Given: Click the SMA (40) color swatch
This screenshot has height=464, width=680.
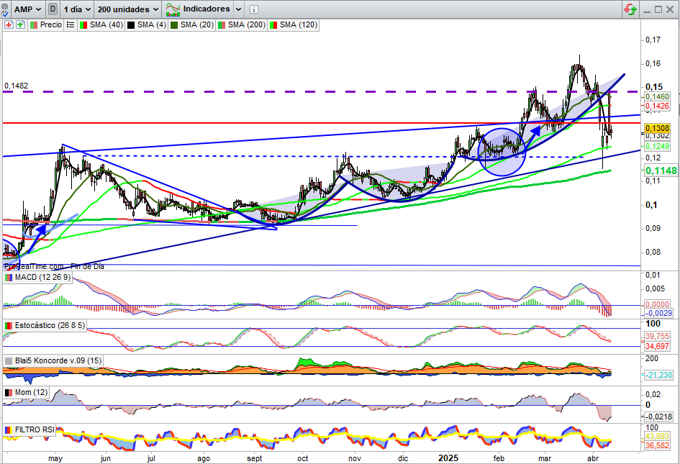Looking at the screenshot, I should tap(83, 25).
